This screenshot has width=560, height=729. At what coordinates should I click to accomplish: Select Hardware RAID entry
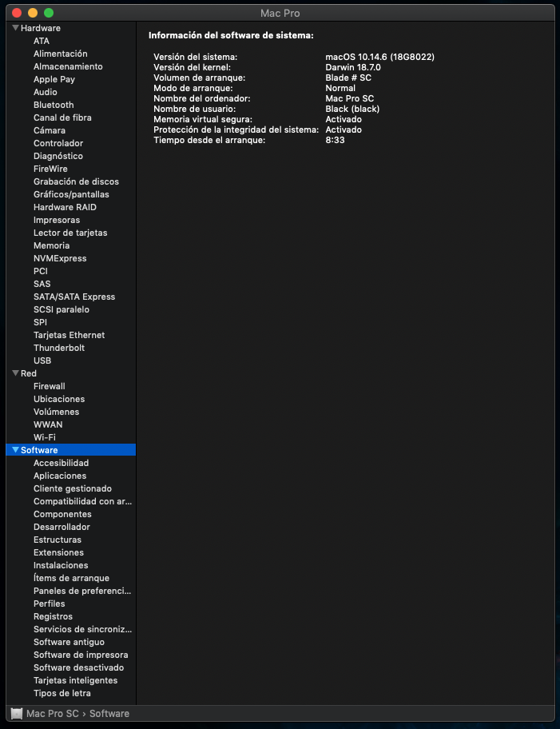point(65,207)
